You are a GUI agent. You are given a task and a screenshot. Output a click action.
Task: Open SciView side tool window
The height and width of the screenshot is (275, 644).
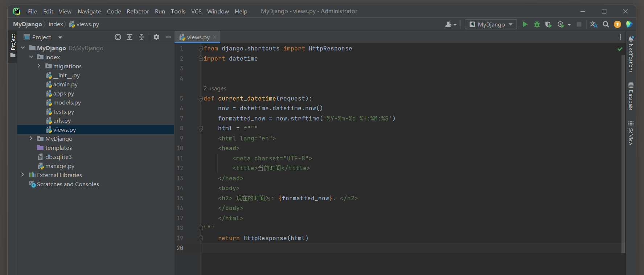pos(631,133)
